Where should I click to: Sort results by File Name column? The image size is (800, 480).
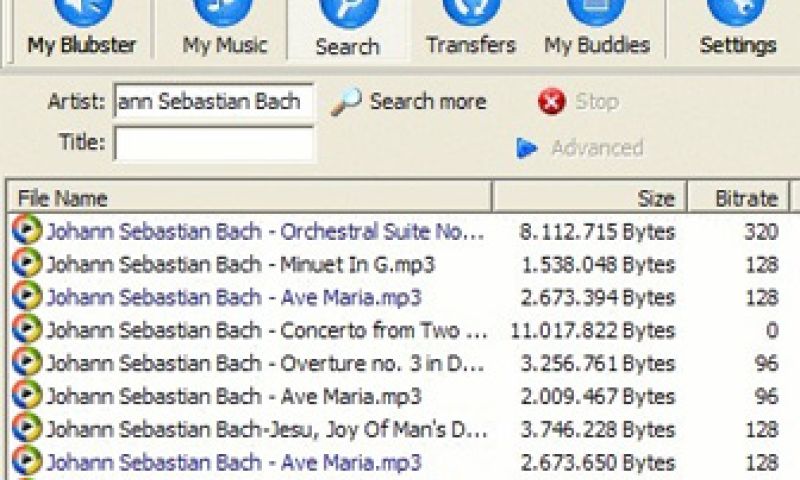[x=249, y=197]
